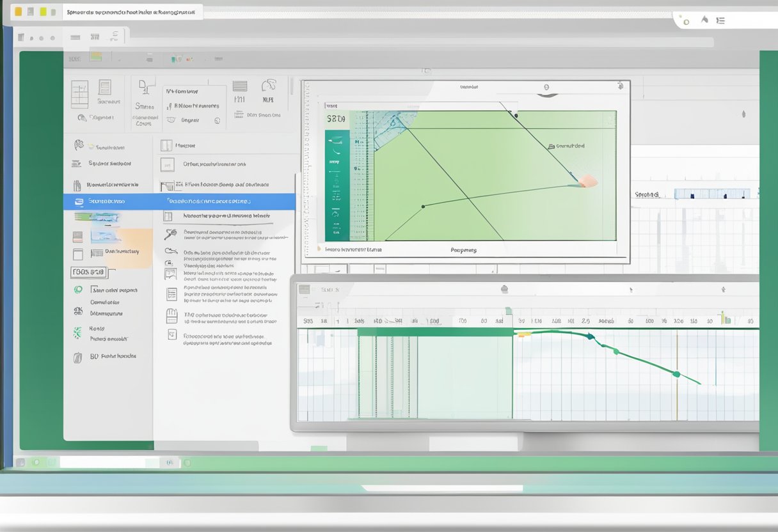The width and height of the screenshot is (778, 532).
Task: Click the green sparkle icon in the sidebar
Action: coord(77,332)
